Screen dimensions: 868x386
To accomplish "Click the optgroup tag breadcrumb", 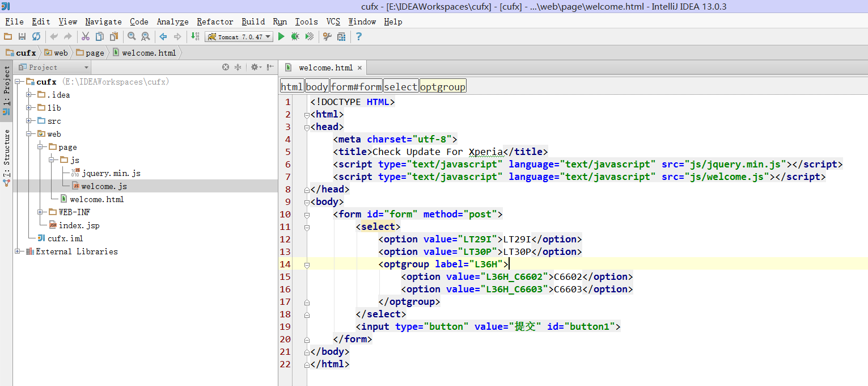I will [x=443, y=86].
